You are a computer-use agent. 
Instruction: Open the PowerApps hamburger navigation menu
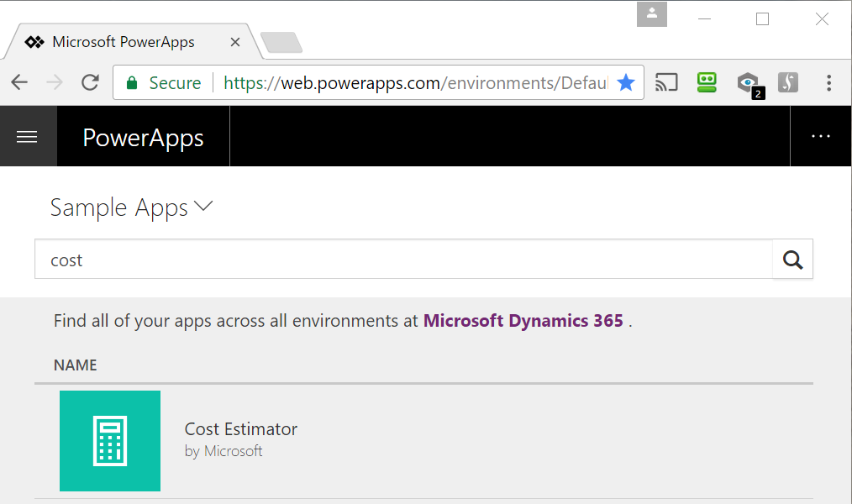point(27,136)
